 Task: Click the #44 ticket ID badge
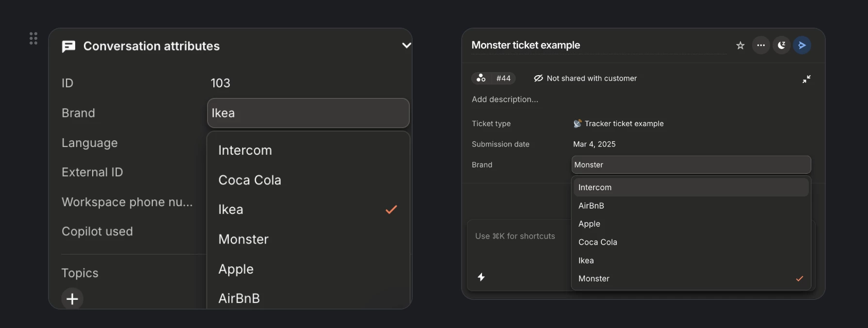[x=494, y=78]
